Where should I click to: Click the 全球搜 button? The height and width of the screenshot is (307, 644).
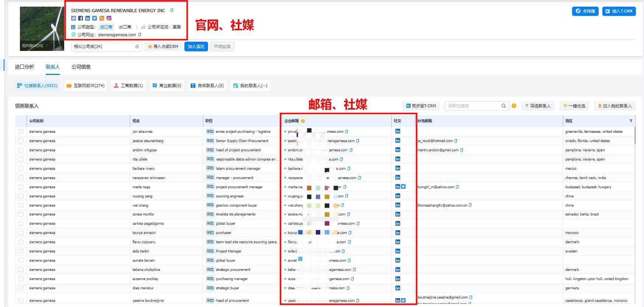tap(585, 11)
